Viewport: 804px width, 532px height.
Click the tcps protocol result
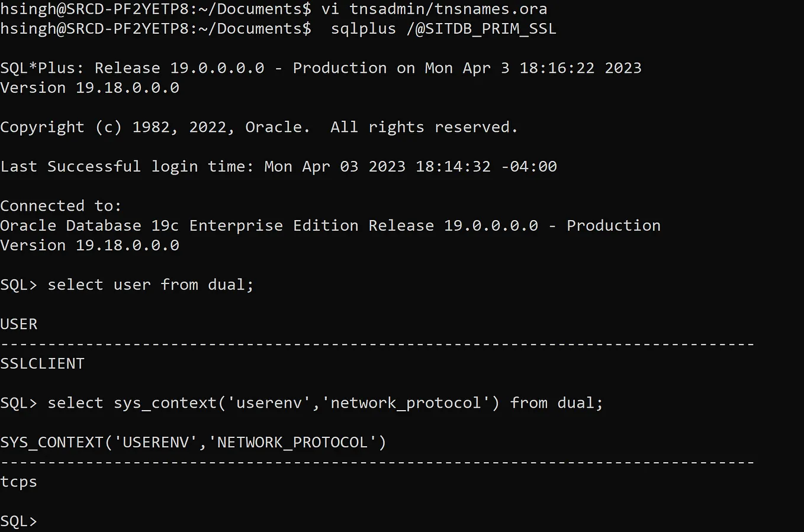click(x=18, y=482)
